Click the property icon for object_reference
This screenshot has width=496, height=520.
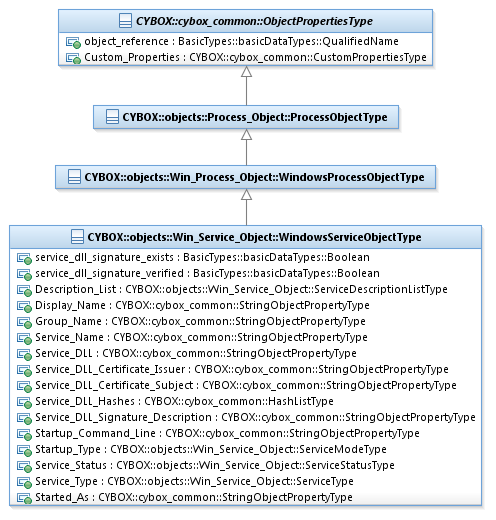pos(73,42)
